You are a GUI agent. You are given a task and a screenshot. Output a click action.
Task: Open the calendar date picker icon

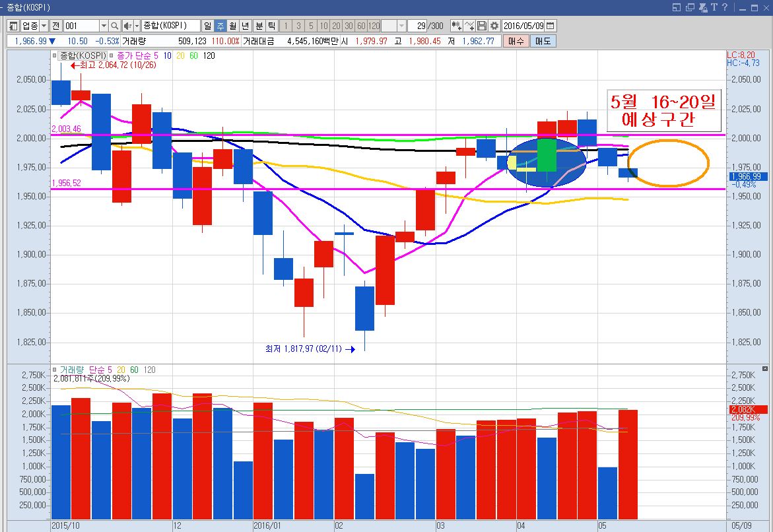551,26
